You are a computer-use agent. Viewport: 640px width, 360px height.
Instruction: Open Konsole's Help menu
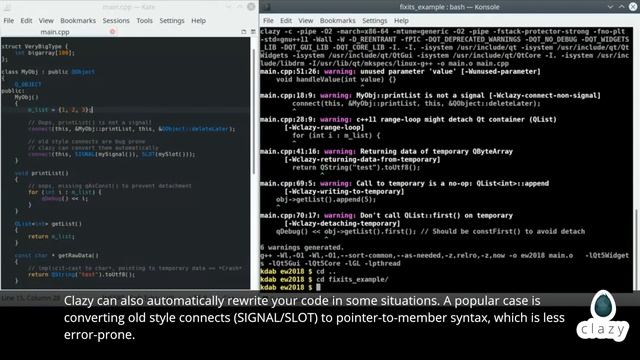pyautogui.click(x=401, y=20)
